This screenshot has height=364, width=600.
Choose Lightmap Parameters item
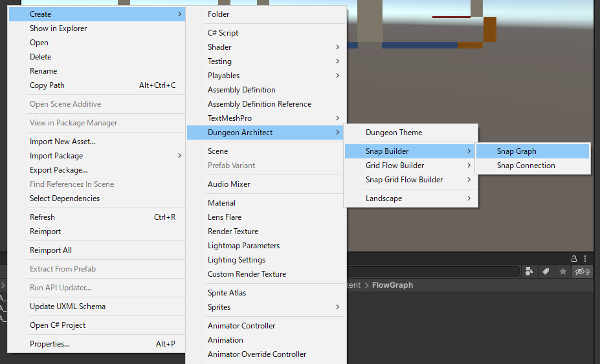265,245
